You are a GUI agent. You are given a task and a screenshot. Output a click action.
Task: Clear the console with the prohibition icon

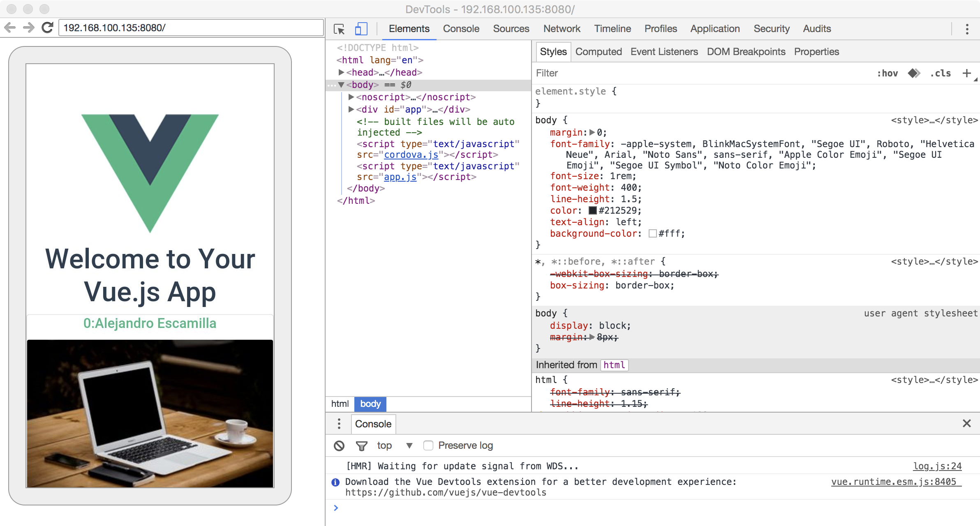pos(339,445)
